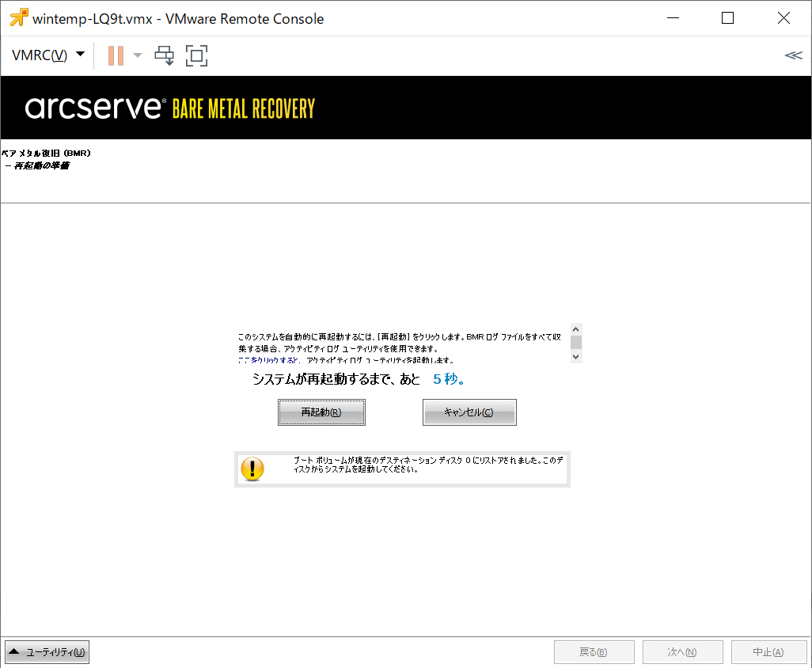Maximize the VMware Remote Console window
This screenshot has width=812, height=668.
(x=727, y=18)
